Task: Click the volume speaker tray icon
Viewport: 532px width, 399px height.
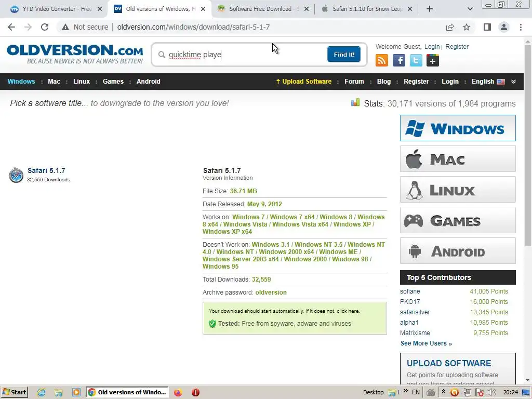Action: 491,392
